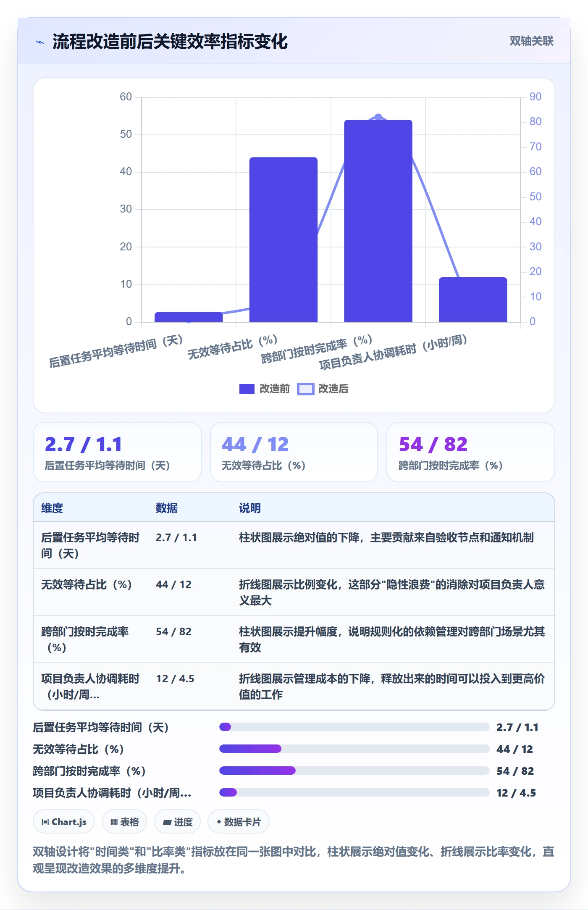Click table cell 无效等待占比（%）
Image resolution: width=588 pixels, height=910 pixels.
[x=87, y=584]
